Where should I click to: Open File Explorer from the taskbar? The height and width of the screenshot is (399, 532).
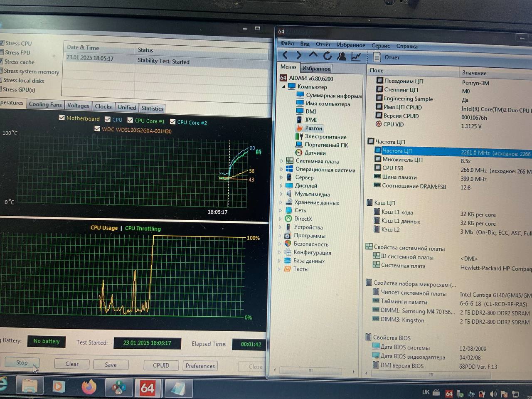tap(30, 386)
